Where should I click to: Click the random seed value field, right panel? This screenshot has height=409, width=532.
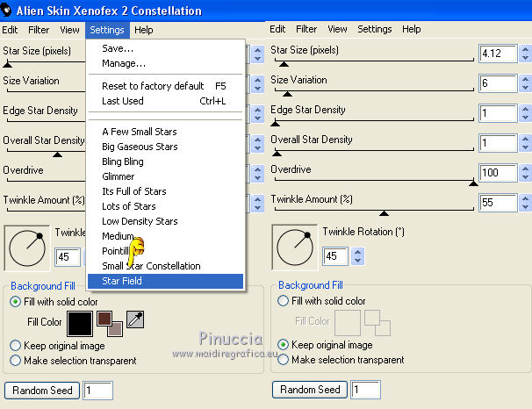pos(366,390)
